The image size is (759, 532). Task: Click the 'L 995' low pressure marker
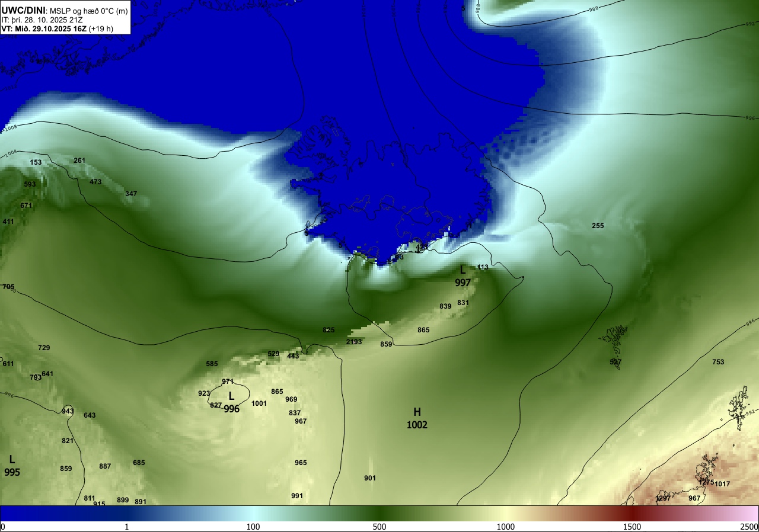[x=12, y=466]
